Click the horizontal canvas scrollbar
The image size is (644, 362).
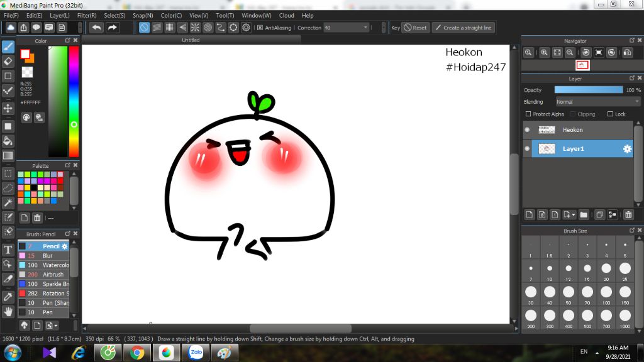[x=300, y=328]
